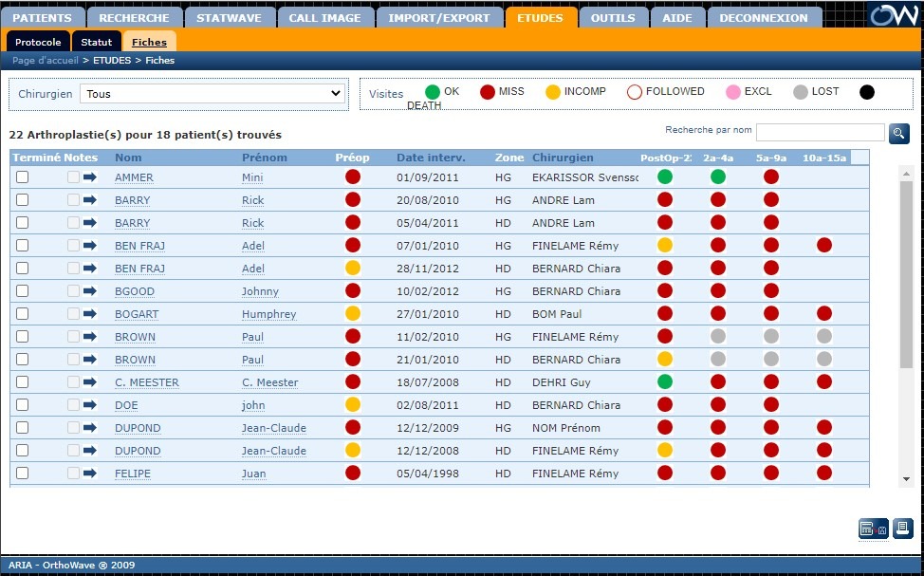
Task: Click surgeon name DEHRI Guy
Action: (x=561, y=382)
